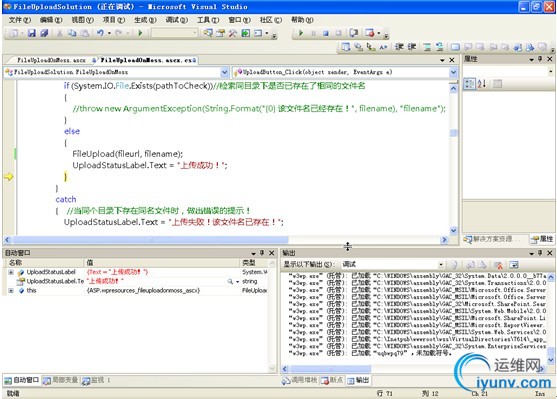This screenshot has width=557, height=399.
Task: Select the 属性 tab at right panel bottom
Action: (542, 239)
